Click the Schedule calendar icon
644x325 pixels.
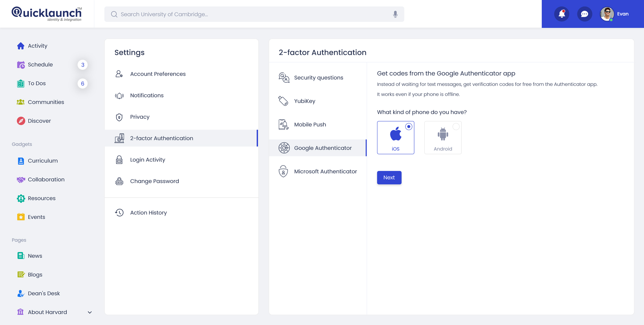click(21, 65)
